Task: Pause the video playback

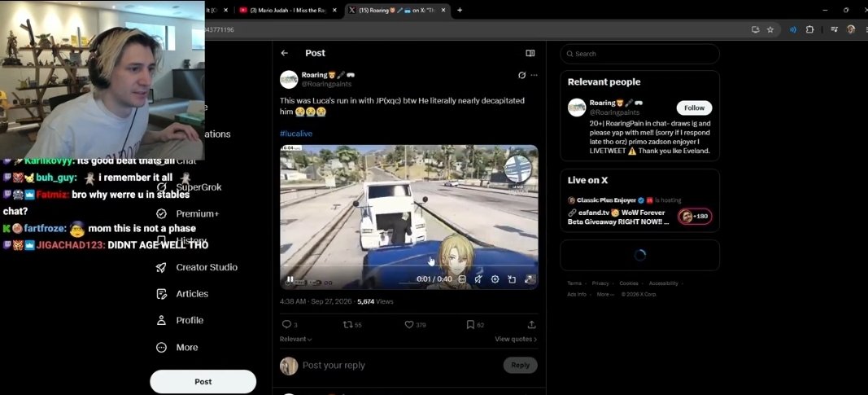Action: coord(290,280)
